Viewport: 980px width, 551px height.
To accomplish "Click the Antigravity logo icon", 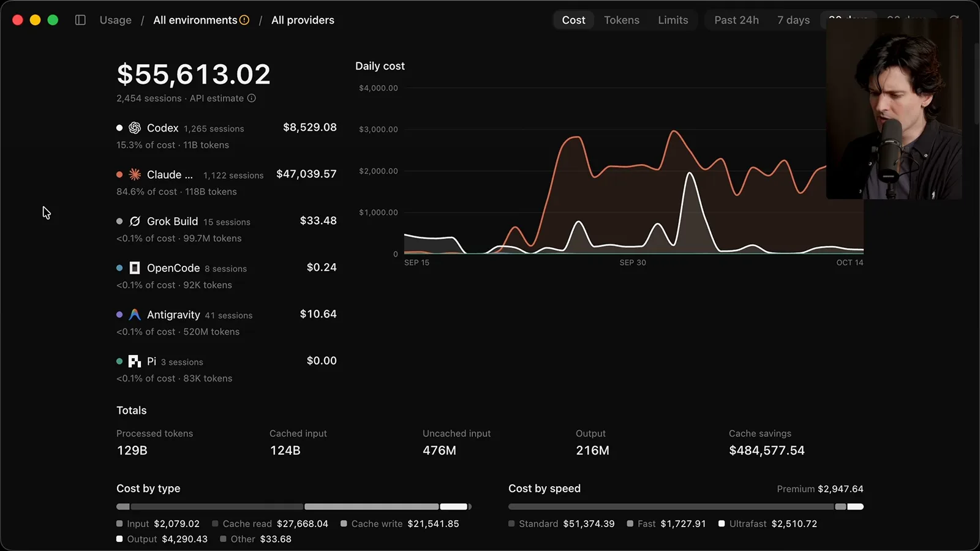I will point(135,315).
